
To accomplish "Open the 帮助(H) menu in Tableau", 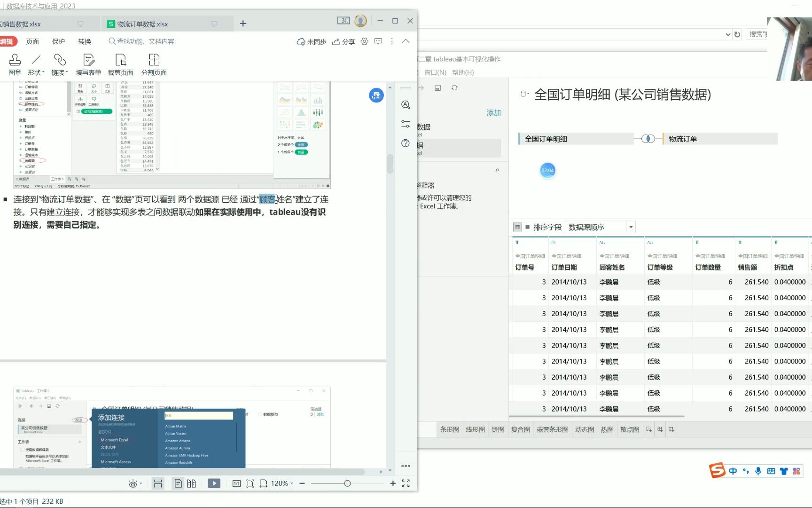I will click(x=463, y=72).
